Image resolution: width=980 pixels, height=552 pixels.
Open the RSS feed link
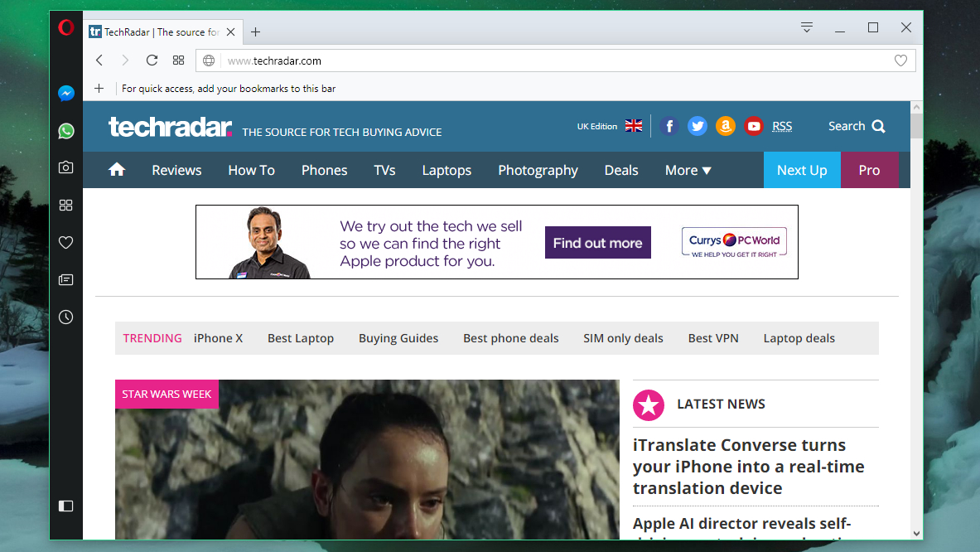782,126
